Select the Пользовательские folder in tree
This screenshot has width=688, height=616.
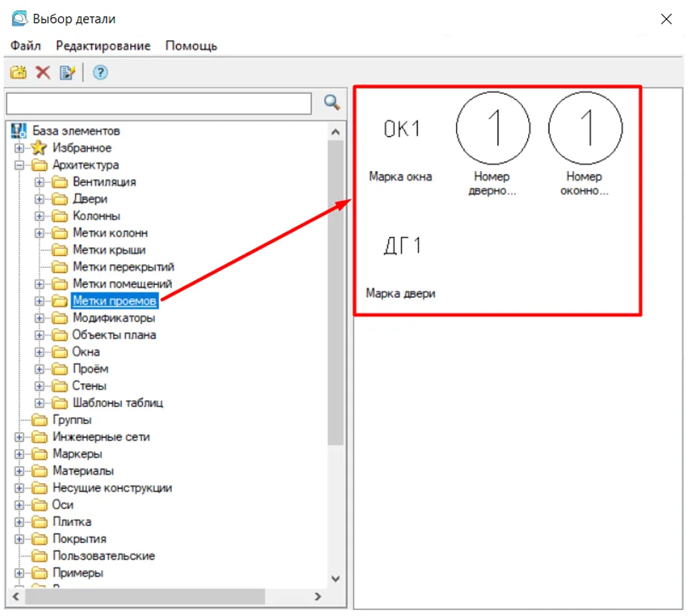click(x=103, y=556)
